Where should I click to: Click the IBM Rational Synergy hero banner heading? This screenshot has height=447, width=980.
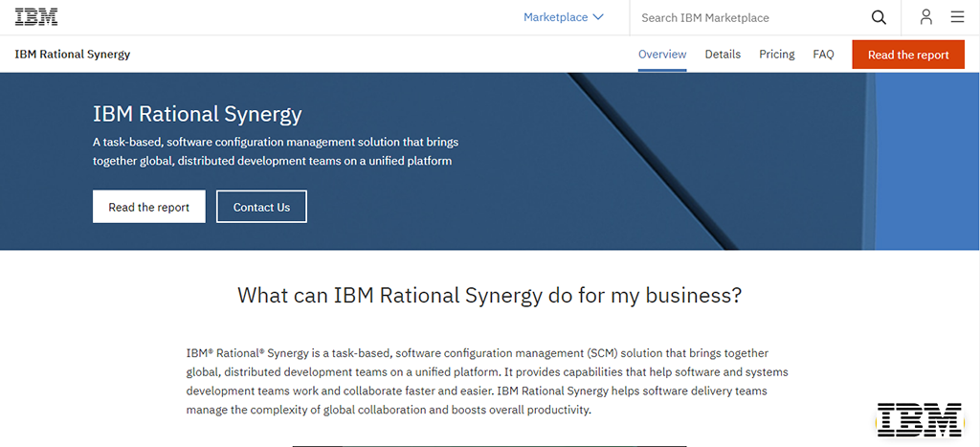(197, 114)
